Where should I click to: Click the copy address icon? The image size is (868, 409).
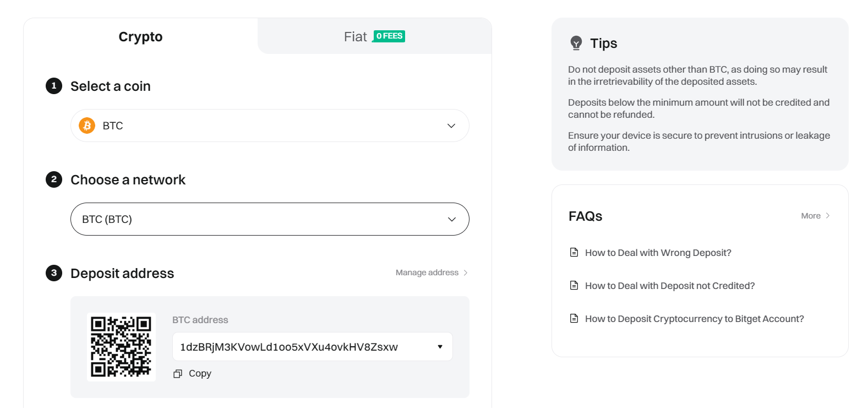pyautogui.click(x=178, y=374)
